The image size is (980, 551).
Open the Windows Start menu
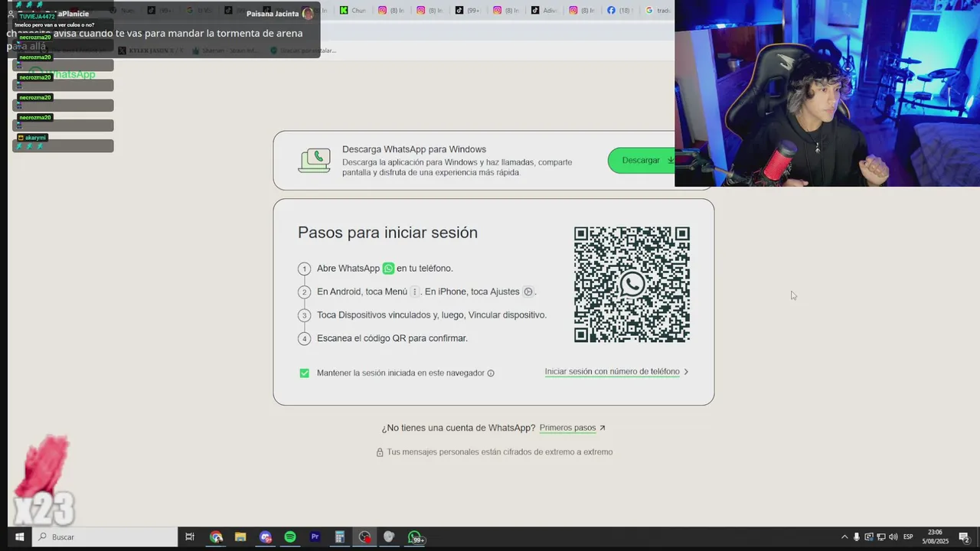point(20,537)
